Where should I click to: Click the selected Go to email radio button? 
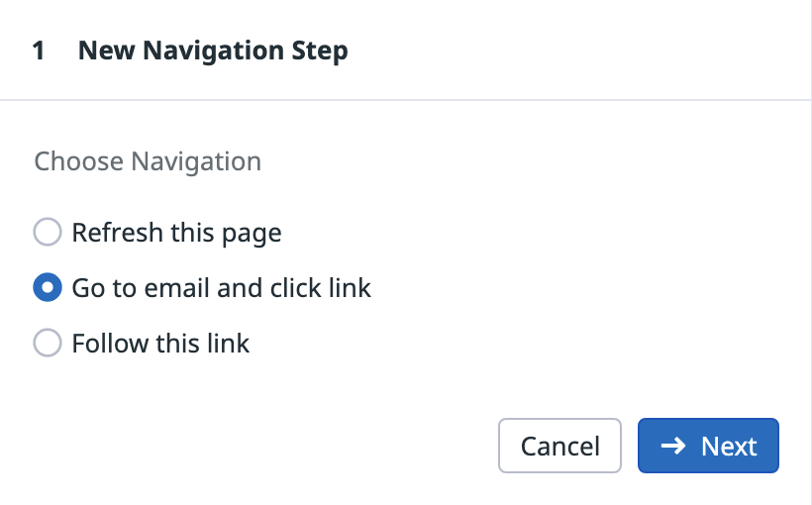(x=47, y=288)
